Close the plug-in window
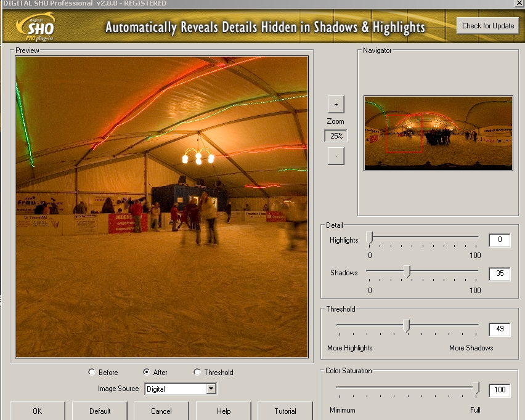The width and height of the screenshot is (525, 420). click(519, 3)
